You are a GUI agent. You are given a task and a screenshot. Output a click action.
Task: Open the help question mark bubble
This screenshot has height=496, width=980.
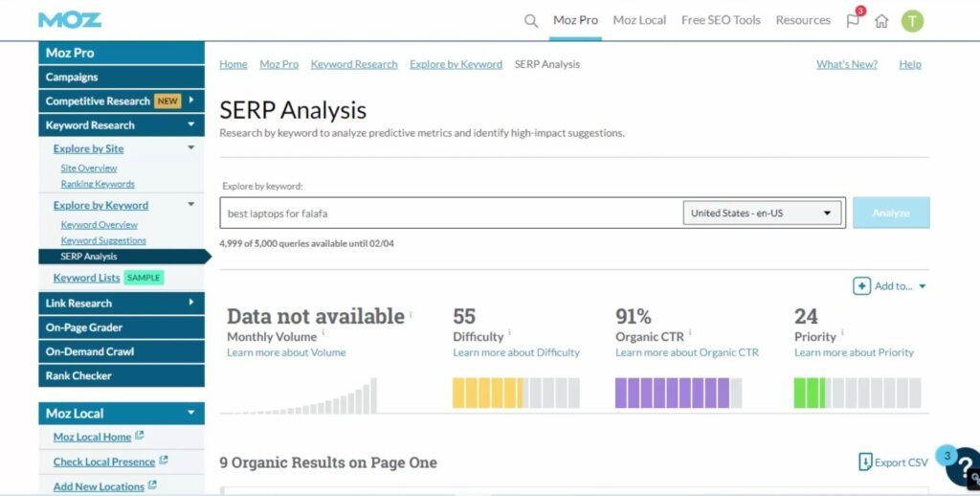(965, 466)
